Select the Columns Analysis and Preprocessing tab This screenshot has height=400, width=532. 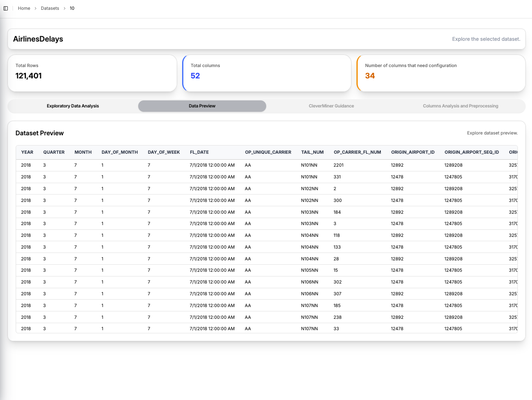pos(460,106)
